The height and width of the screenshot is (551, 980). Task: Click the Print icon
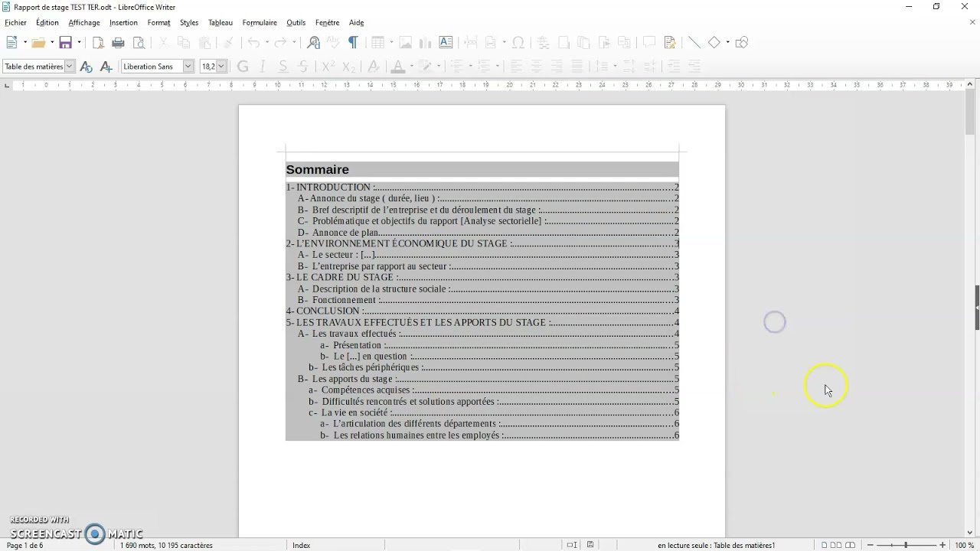pyautogui.click(x=118, y=43)
